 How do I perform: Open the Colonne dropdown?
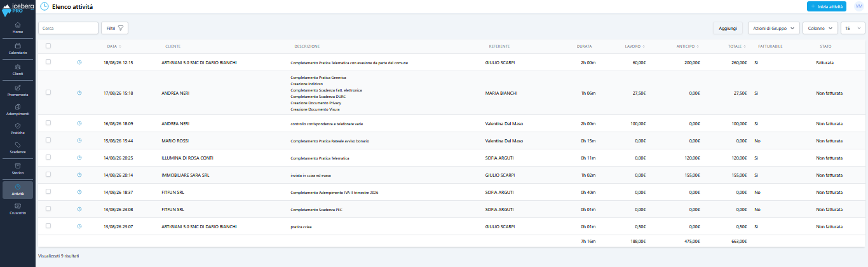point(820,28)
